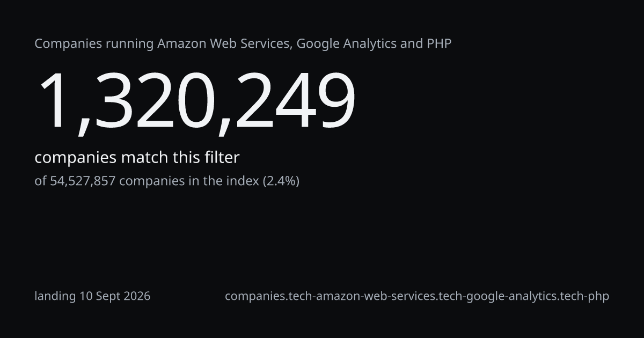This screenshot has height=338, width=644.
Task: Click the (2.4%) percentage text
Action: pyautogui.click(x=281, y=181)
